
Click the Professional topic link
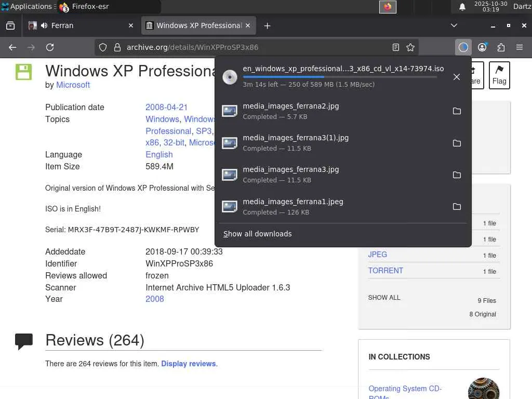168,131
